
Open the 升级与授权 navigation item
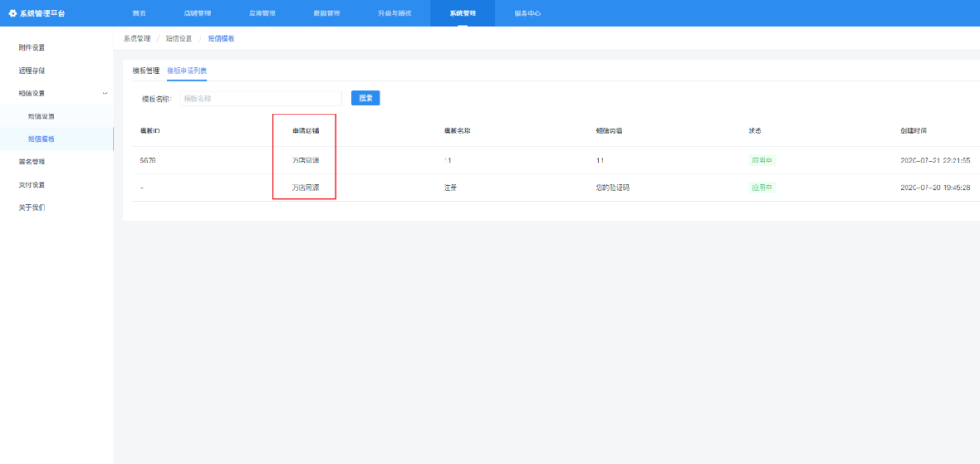pyautogui.click(x=395, y=13)
